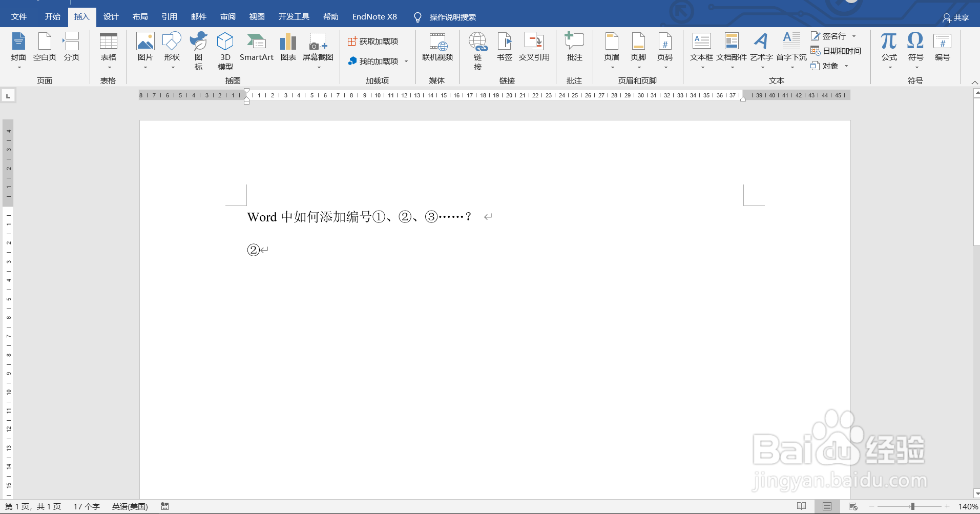Click Get Add-ins (获取加载项)

[373, 41]
